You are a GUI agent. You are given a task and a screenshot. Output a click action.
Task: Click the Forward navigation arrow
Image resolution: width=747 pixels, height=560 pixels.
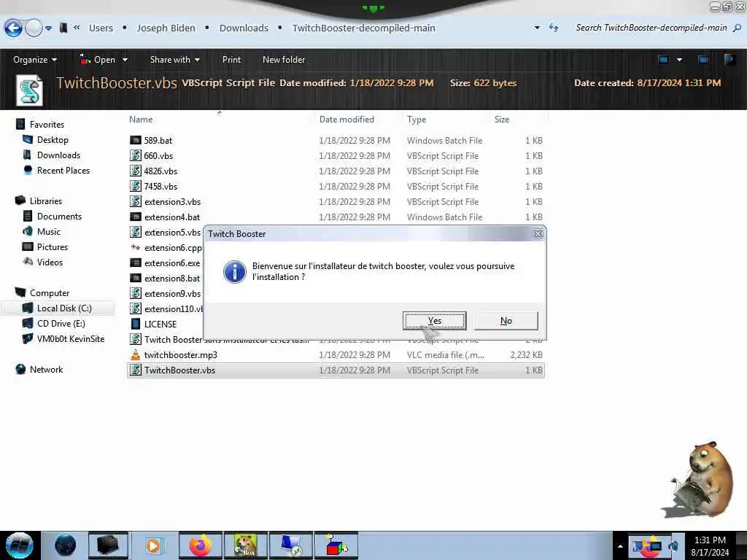[x=34, y=28]
